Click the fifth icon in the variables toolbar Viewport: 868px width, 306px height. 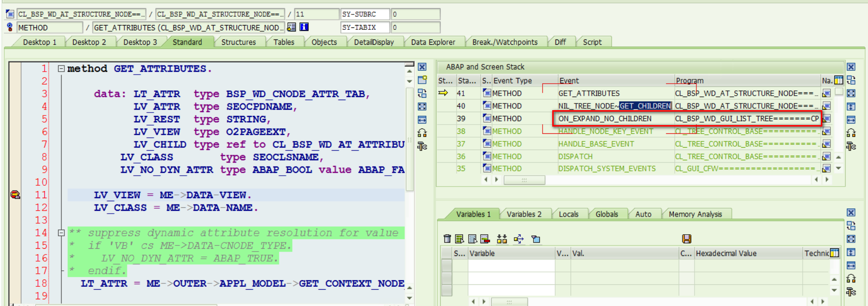pos(502,239)
